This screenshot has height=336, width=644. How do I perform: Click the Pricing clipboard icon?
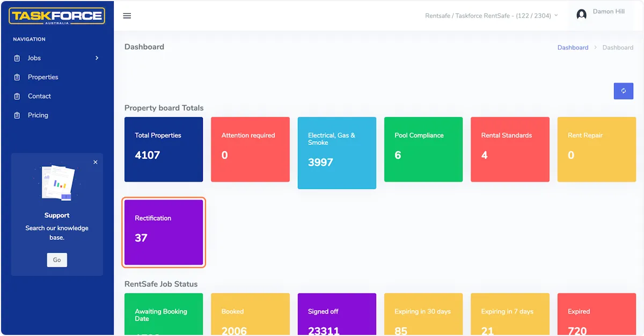[17, 115]
